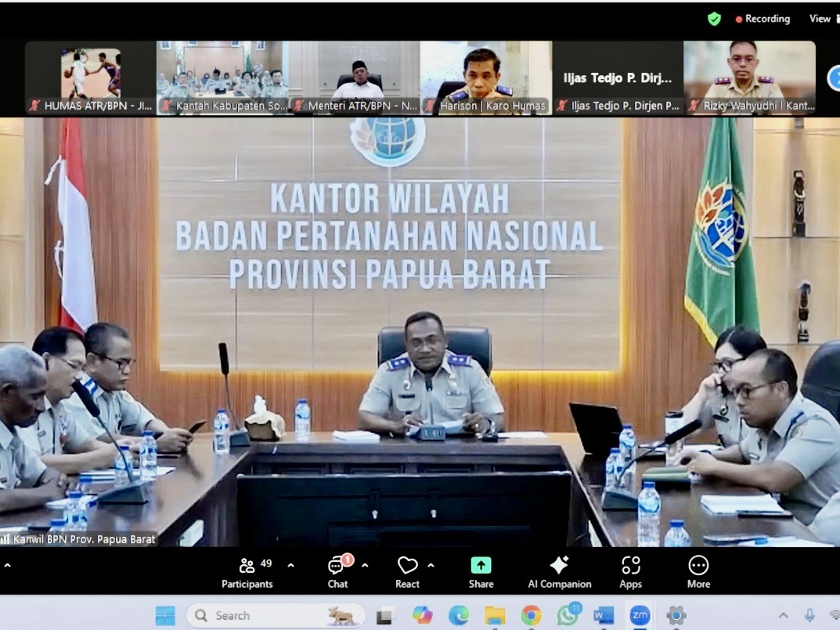840x630 pixels.
Task: Expand the chevron next to Participants
Action: [x=290, y=563]
